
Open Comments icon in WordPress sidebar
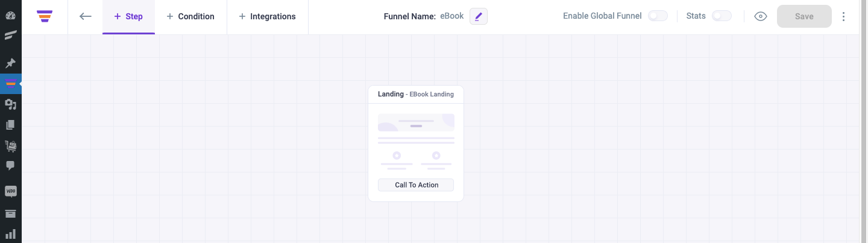coord(10,165)
